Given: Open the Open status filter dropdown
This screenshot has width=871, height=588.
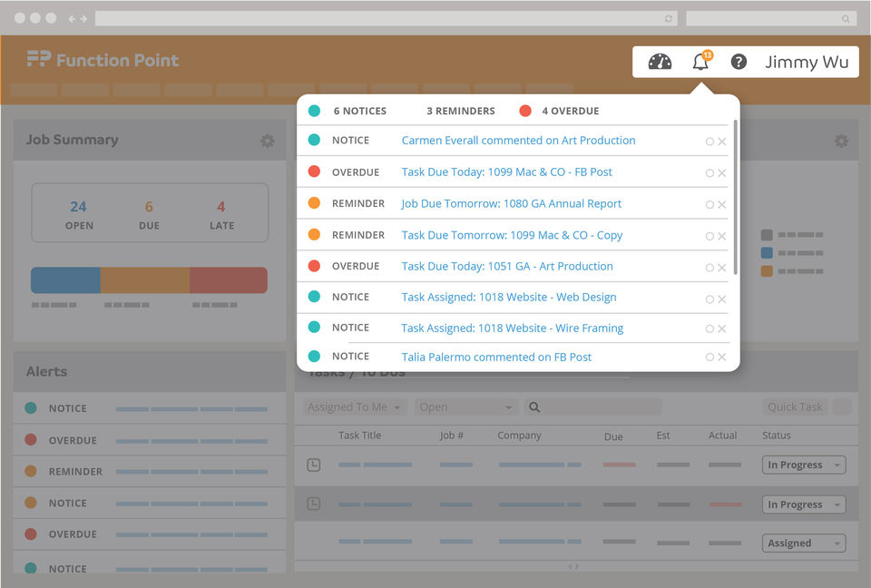Looking at the screenshot, I should pyautogui.click(x=466, y=407).
